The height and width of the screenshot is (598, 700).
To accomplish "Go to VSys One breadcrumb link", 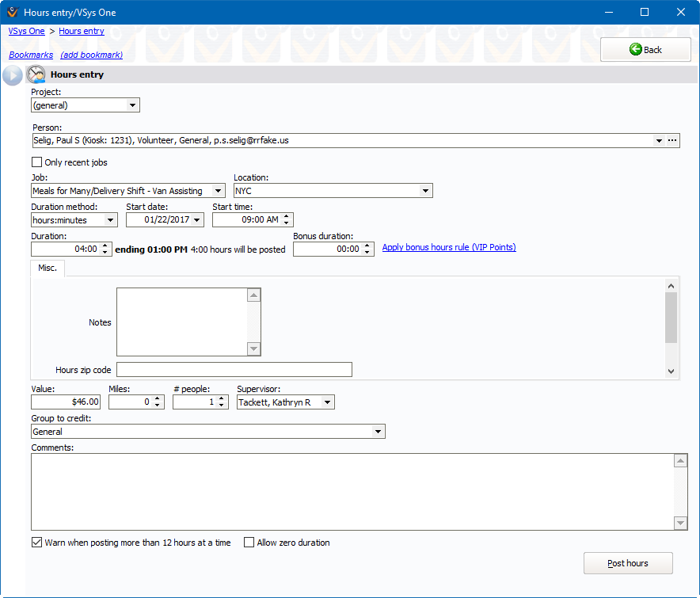I will pos(26,32).
